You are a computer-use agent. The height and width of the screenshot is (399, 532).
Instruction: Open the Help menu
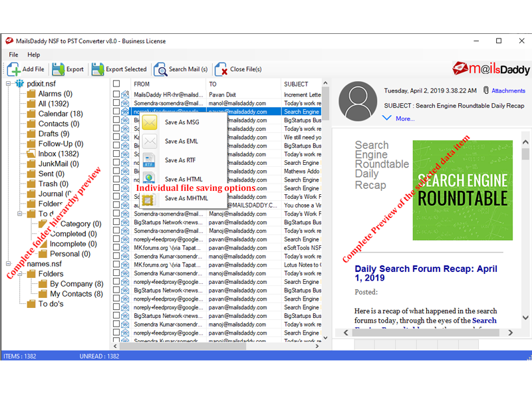pyautogui.click(x=34, y=55)
